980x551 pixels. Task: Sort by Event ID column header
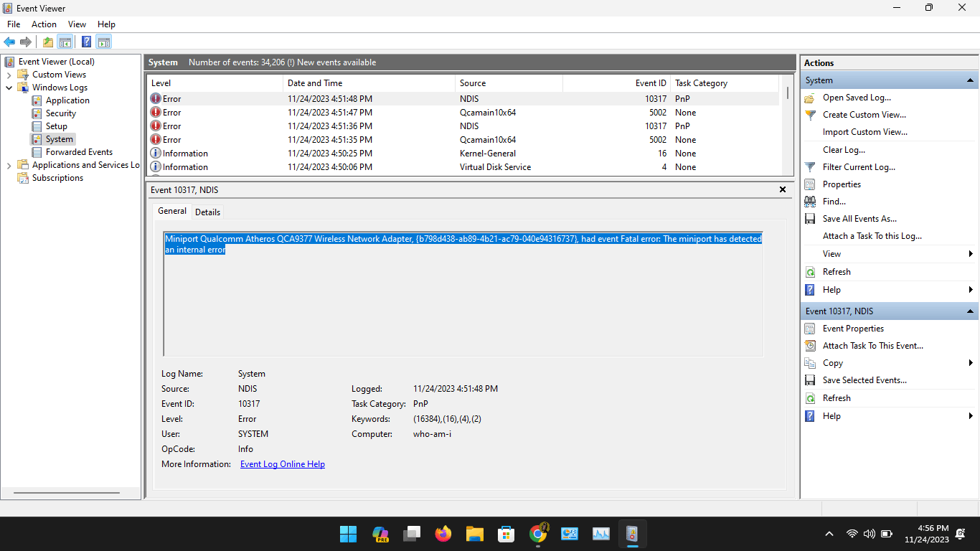(616, 83)
